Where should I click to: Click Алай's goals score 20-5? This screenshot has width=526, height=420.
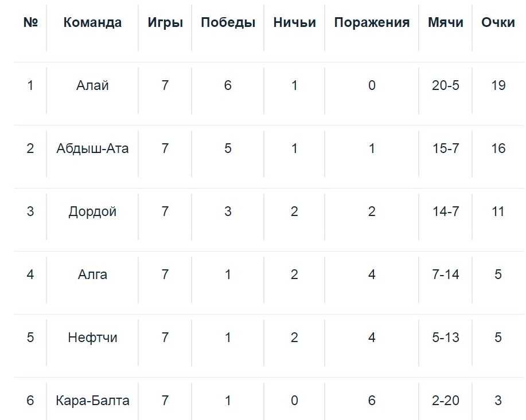coord(446,85)
